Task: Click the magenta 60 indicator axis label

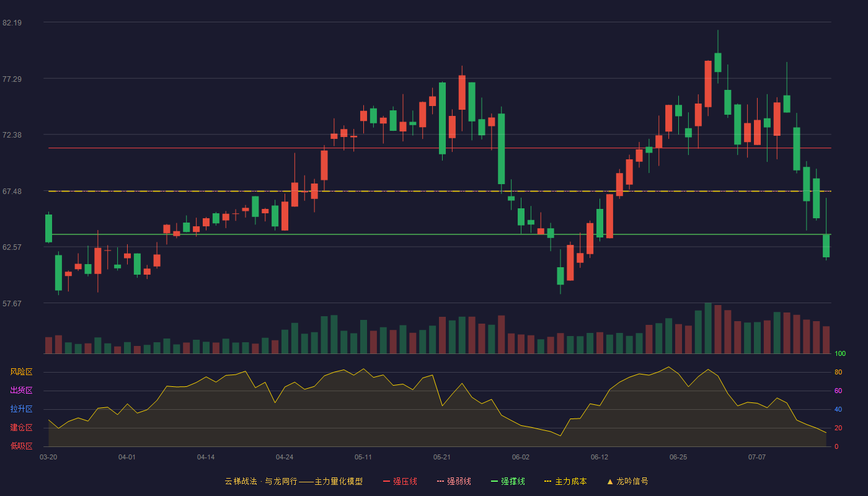Action: [838, 391]
